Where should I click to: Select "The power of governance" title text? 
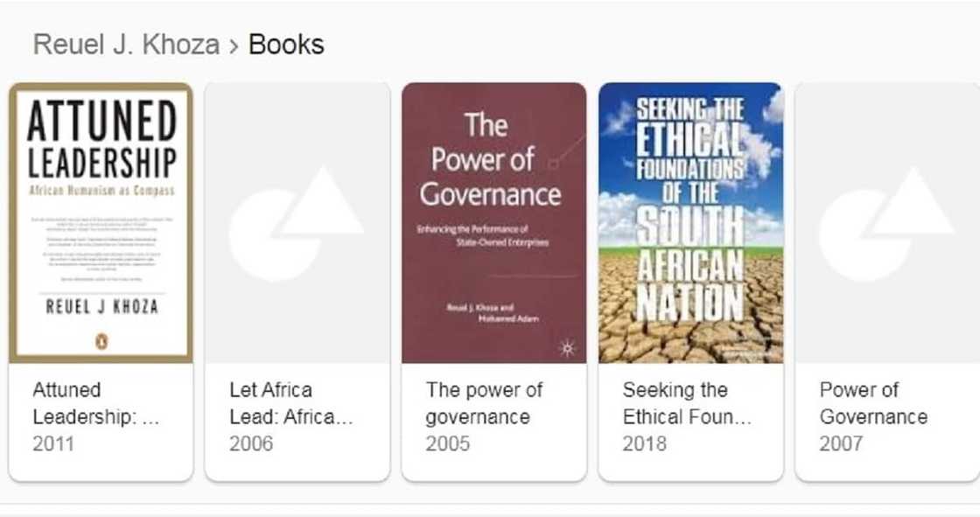pos(484,403)
